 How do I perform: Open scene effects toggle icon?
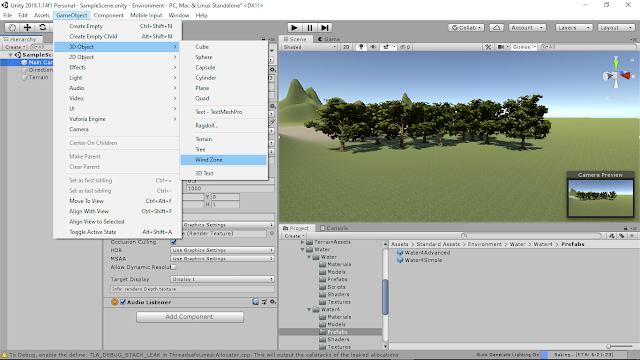coord(386,47)
